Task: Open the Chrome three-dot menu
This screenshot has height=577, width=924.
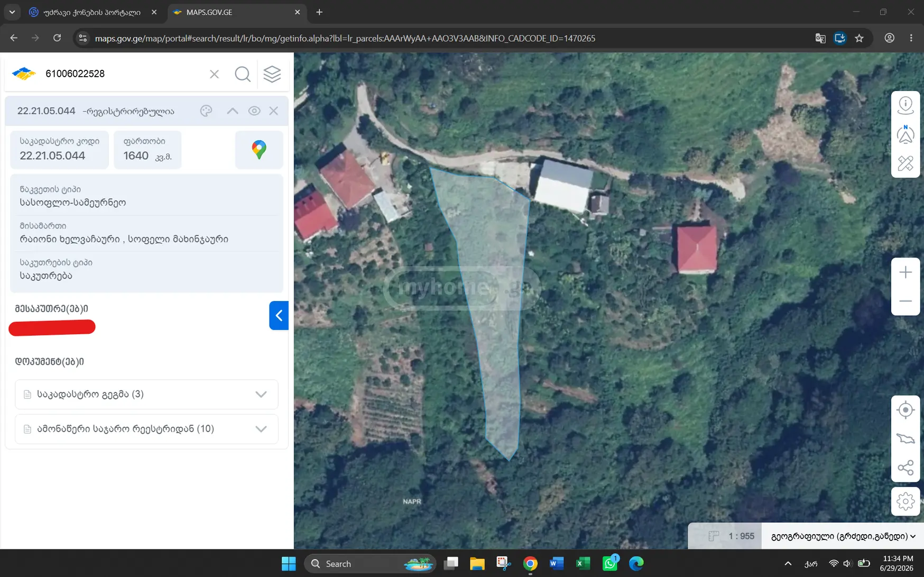Action: pyautogui.click(x=911, y=38)
